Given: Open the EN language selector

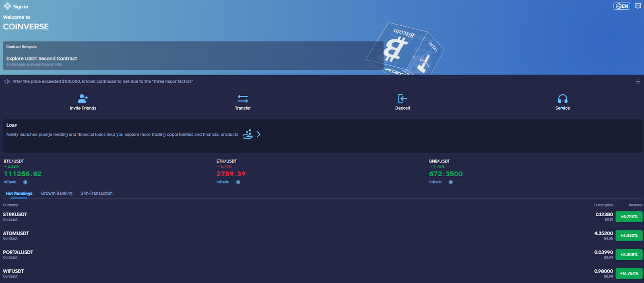Looking at the screenshot, I should point(621,6).
